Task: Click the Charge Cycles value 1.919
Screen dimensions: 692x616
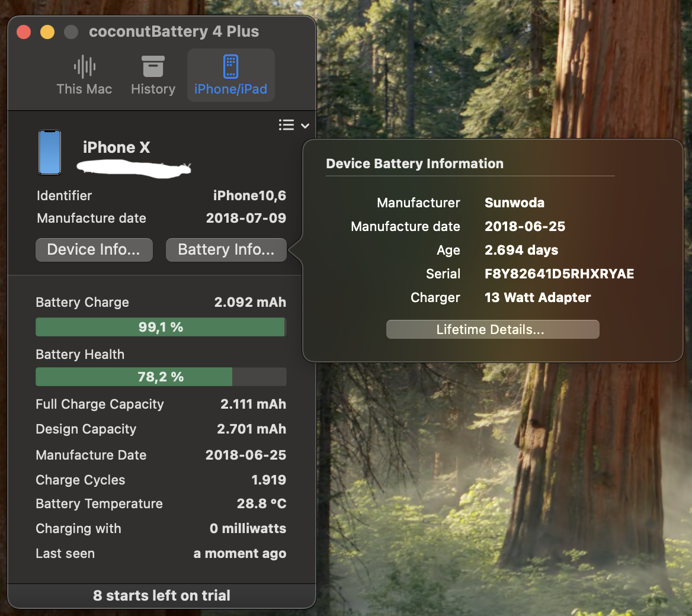Action: [269, 480]
